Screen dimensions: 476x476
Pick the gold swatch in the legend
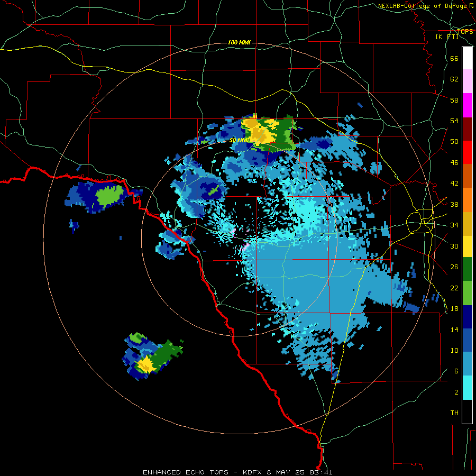[467, 224]
